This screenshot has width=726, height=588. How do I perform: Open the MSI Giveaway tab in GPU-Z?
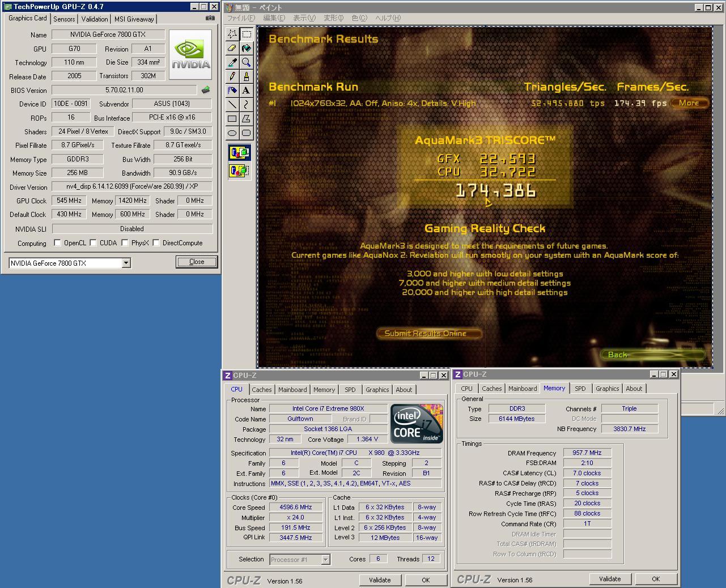(x=134, y=19)
